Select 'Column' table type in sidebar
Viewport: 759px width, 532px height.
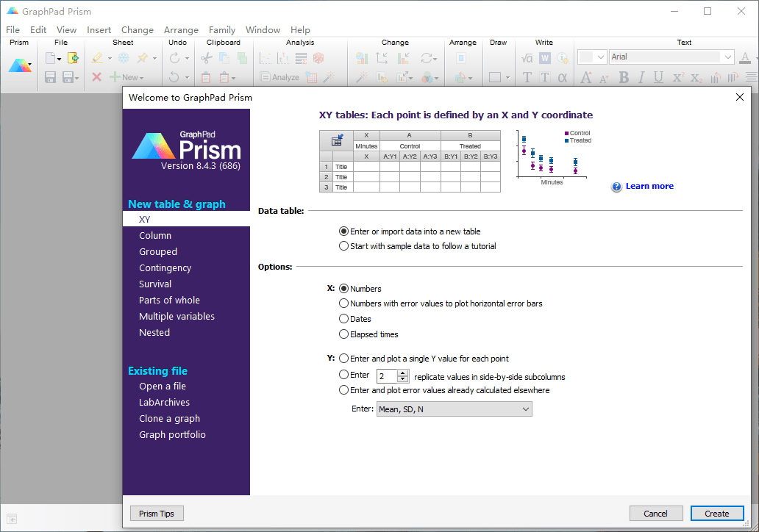click(x=155, y=236)
